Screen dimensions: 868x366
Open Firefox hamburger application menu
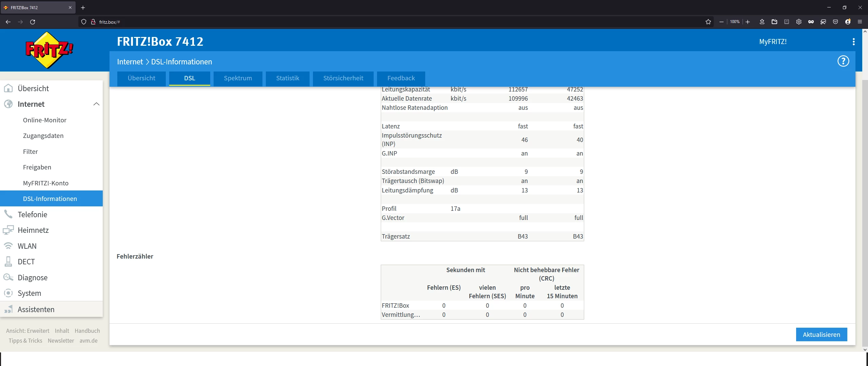point(860,22)
